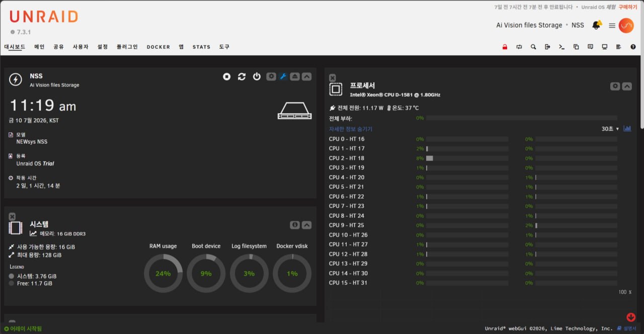Click the CPU bar chart icon
644x334 pixels.
tap(627, 128)
